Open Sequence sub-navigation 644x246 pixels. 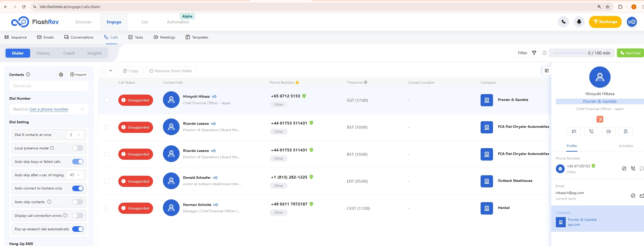[16, 37]
